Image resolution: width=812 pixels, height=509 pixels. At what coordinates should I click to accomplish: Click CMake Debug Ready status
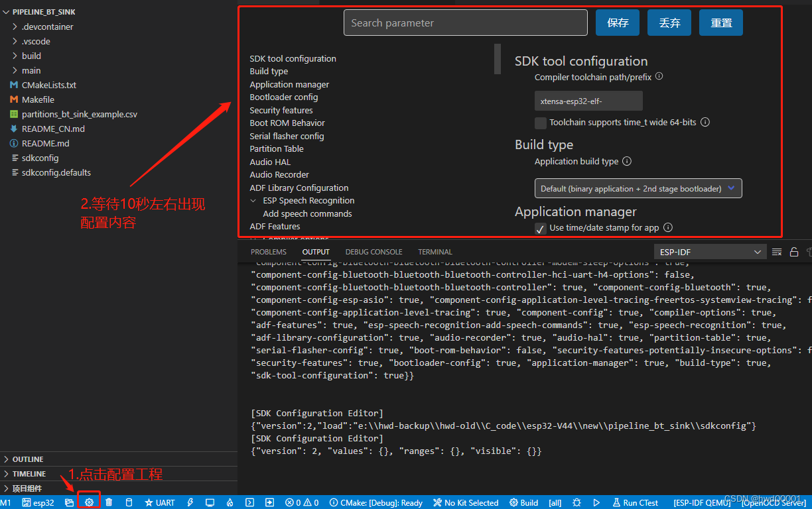(x=376, y=502)
